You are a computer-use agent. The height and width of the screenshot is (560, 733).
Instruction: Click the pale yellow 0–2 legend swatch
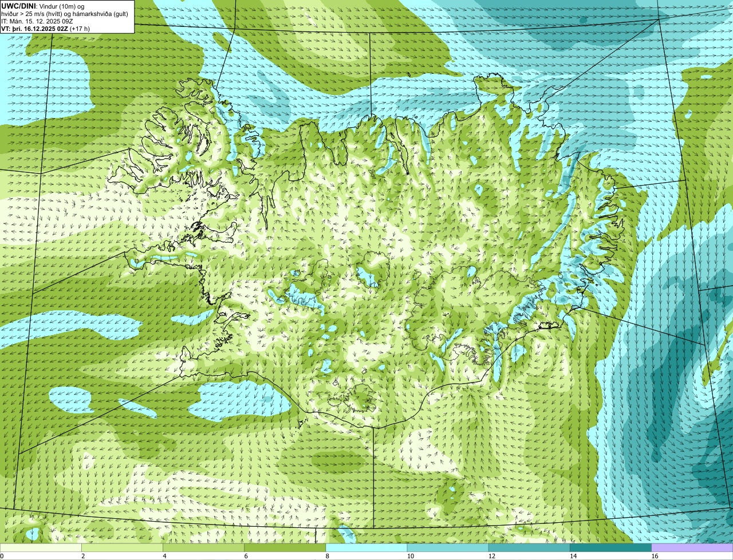pyautogui.click(x=41, y=547)
